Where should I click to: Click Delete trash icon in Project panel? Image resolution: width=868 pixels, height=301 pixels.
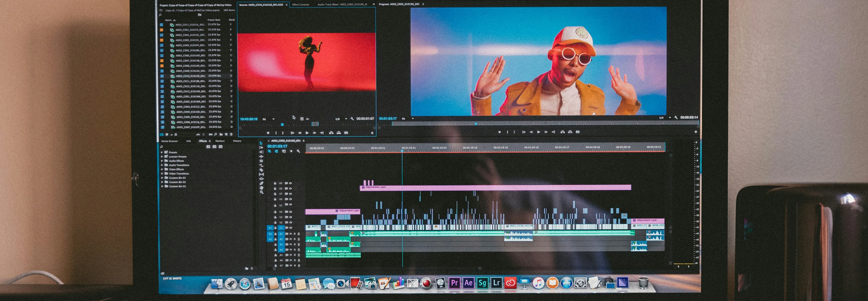pos(231,134)
